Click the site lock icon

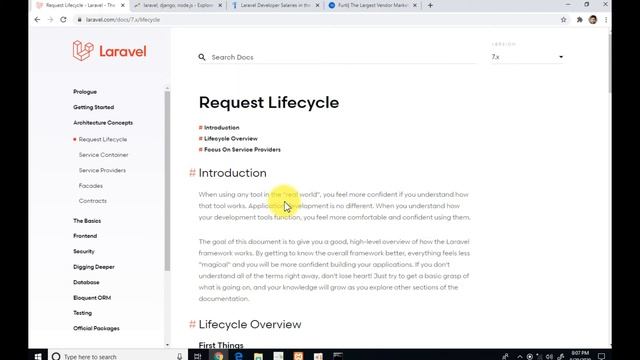click(x=79, y=20)
